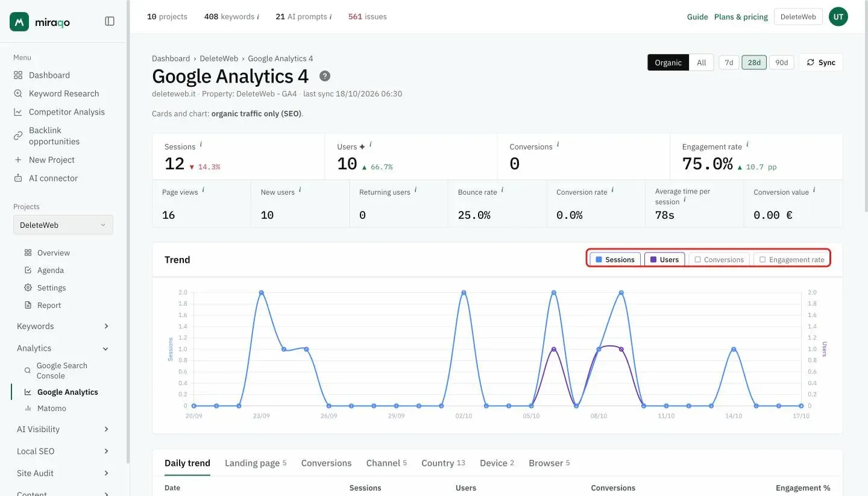The height and width of the screenshot is (496, 868).
Task: Open the UT user avatar
Action: (838, 17)
